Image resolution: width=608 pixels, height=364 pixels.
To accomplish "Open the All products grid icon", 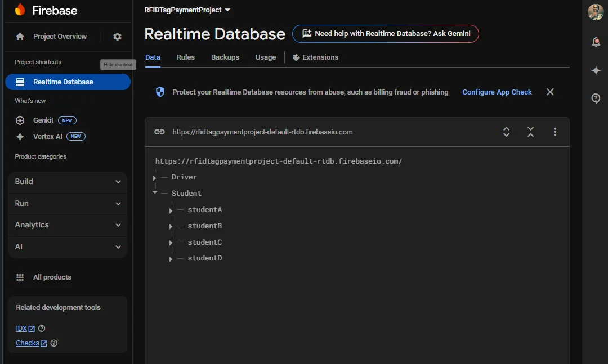I will (20, 277).
